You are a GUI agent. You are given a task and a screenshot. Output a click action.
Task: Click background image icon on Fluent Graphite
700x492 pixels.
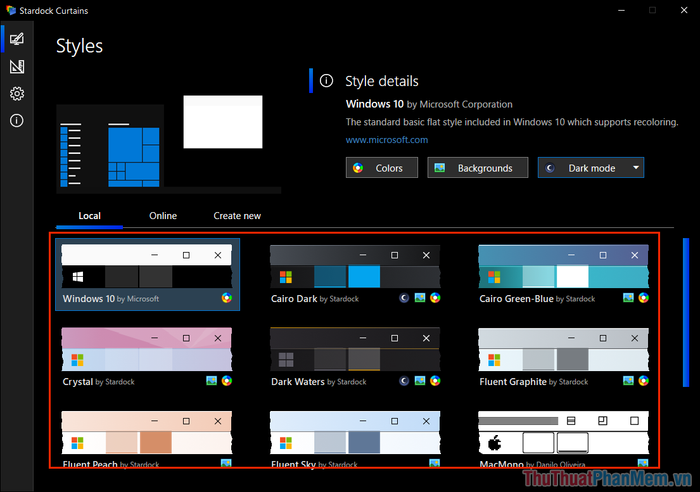(628, 381)
